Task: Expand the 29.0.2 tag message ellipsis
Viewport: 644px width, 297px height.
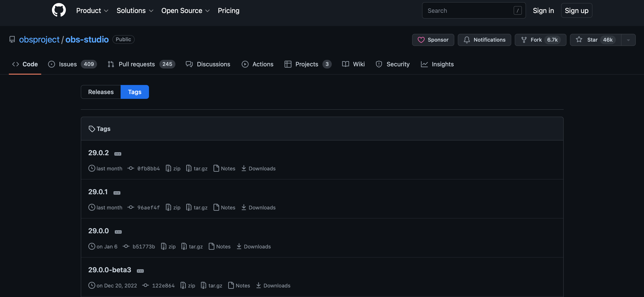Action: [118, 154]
